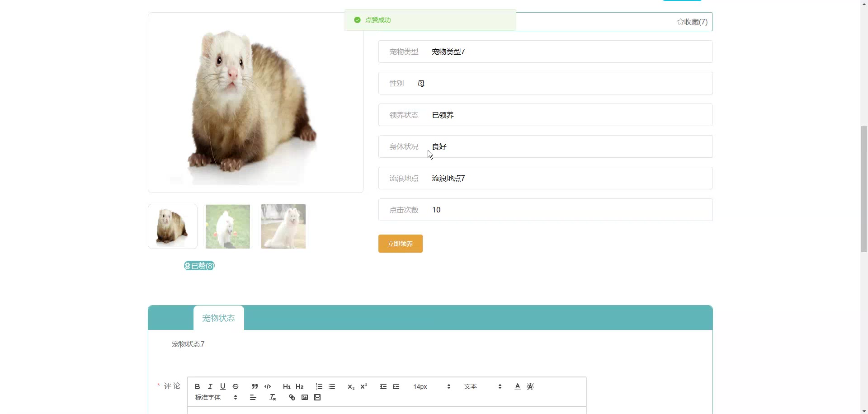868x414 pixels.
Task: Click the large ferret preview image
Action: [256, 103]
